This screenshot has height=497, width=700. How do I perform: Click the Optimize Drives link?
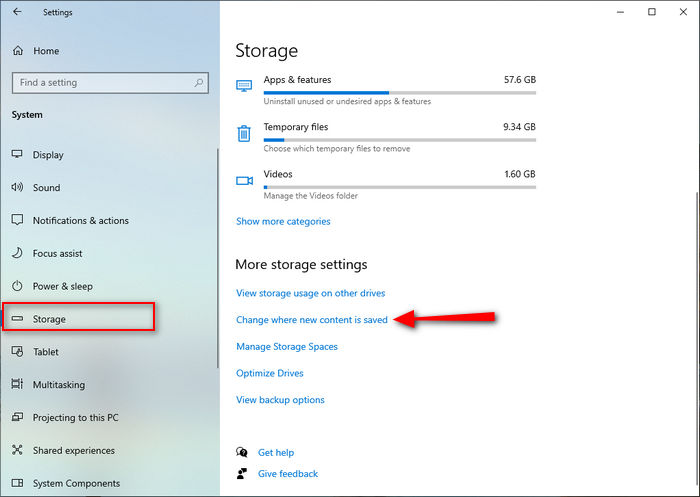point(270,373)
